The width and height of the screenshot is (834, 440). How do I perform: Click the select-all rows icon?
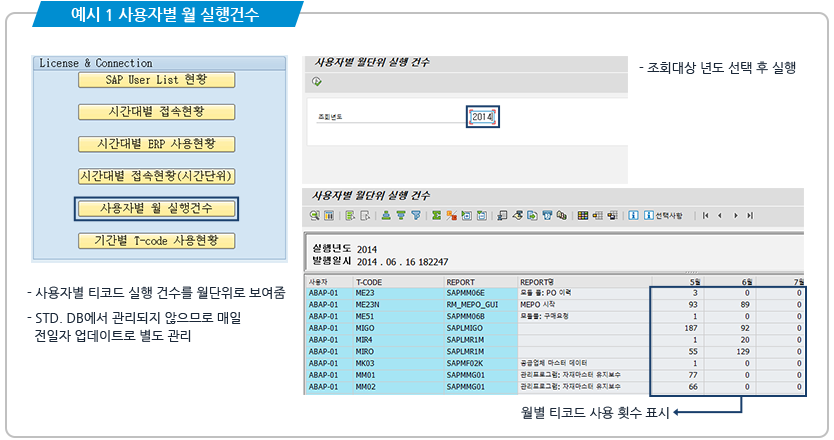349,215
